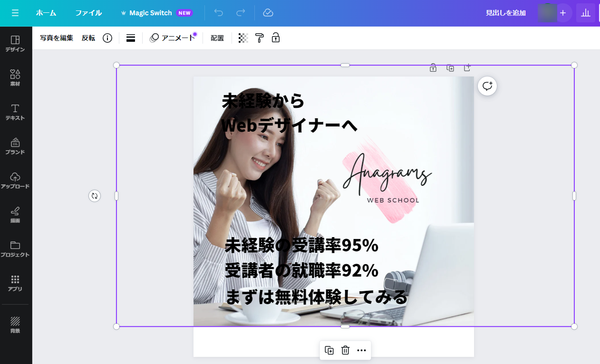Open the hamburger main menu
This screenshot has width=600, height=364.
pyautogui.click(x=15, y=13)
